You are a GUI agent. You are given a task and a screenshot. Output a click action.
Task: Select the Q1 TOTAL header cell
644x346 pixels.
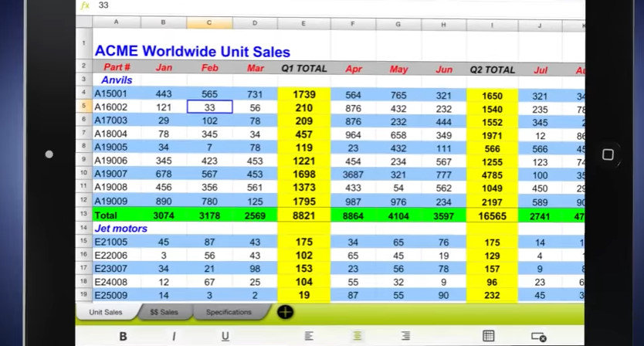[304, 69]
